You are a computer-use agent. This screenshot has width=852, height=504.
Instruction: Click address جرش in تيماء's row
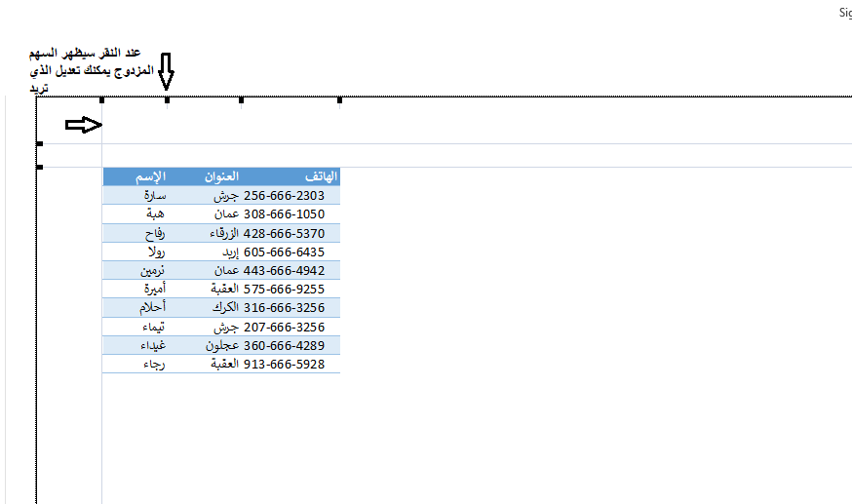point(226,328)
